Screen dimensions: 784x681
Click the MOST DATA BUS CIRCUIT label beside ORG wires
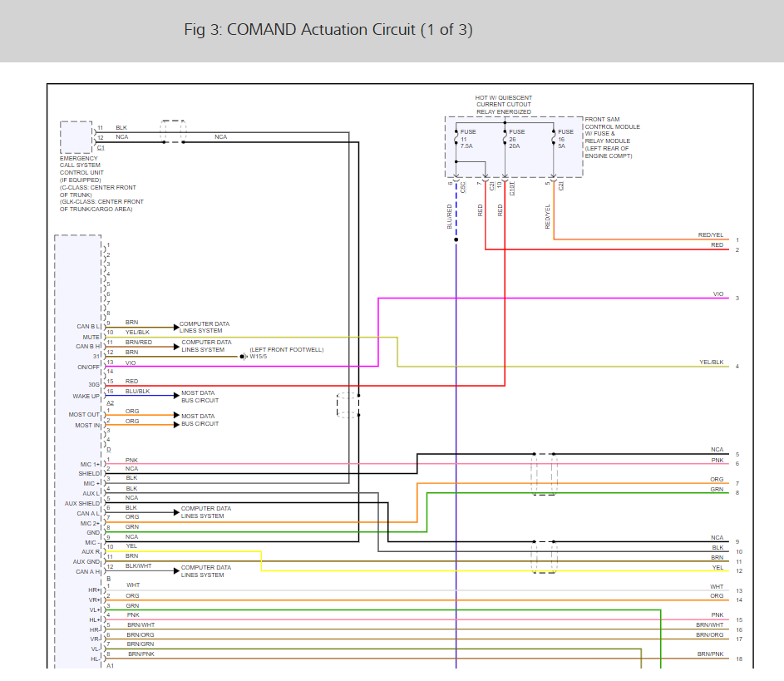[x=200, y=420]
